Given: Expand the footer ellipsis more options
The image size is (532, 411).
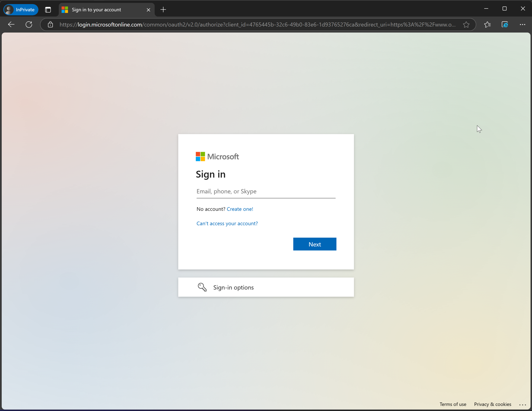Looking at the screenshot, I should coord(522,405).
